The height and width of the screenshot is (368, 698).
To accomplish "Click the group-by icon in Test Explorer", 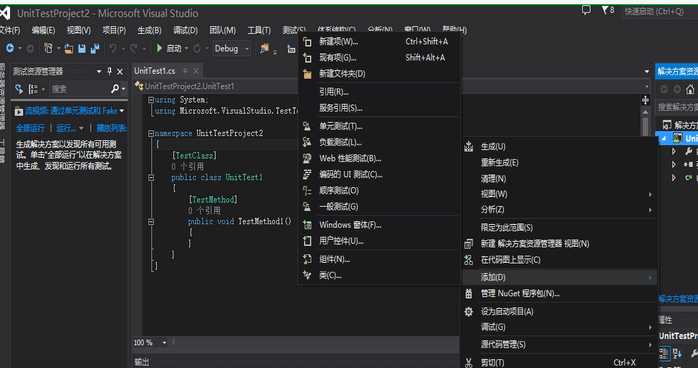I will (33, 89).
